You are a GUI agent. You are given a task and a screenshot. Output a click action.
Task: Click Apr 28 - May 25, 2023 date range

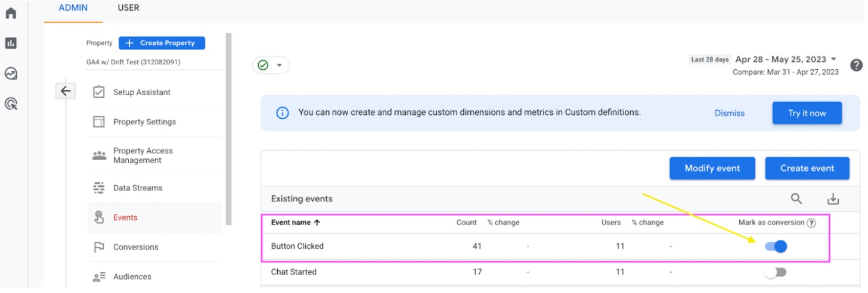click(x=781, y=60)
